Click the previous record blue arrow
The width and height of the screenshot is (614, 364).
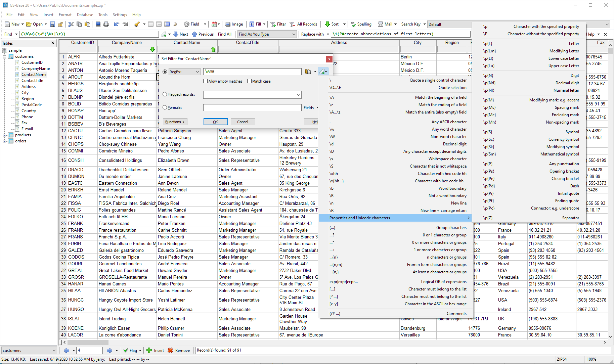[x=67, y=350]
